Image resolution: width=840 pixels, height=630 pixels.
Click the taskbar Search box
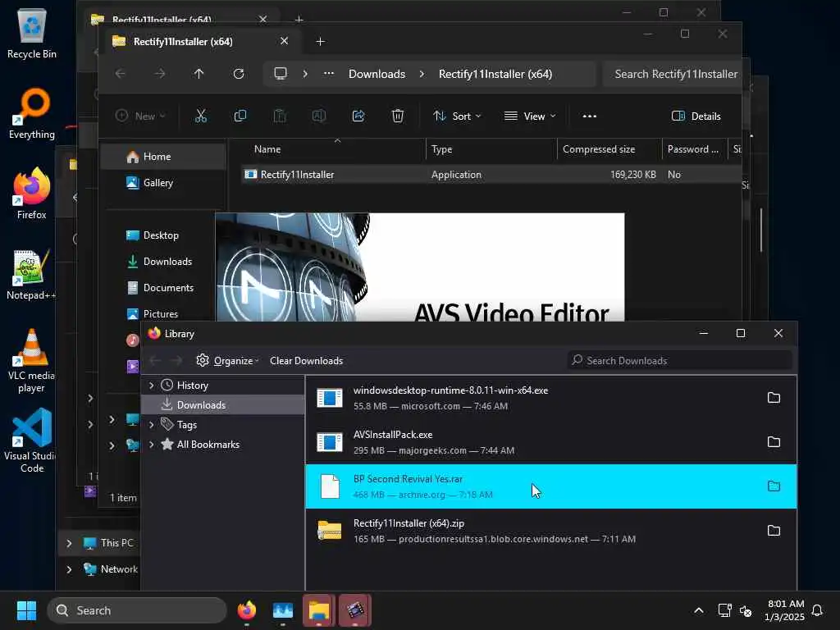pyautogui.click(x=137, y=610)
